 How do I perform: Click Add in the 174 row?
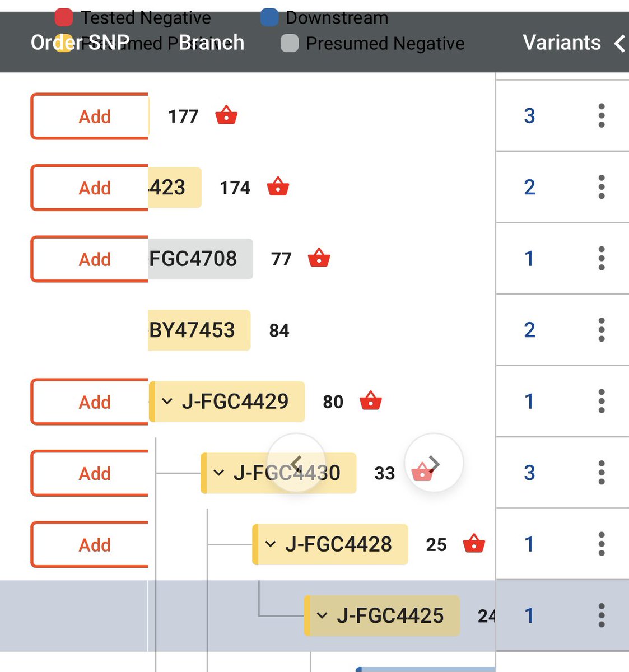pos(90,188)
